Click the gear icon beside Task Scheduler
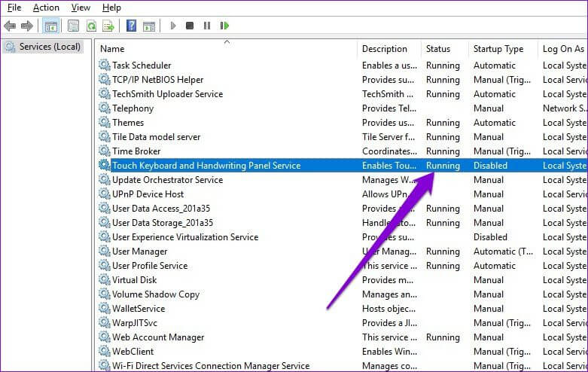Image resolution: width=588 pixels, height=372 pixels. [104, 65]
